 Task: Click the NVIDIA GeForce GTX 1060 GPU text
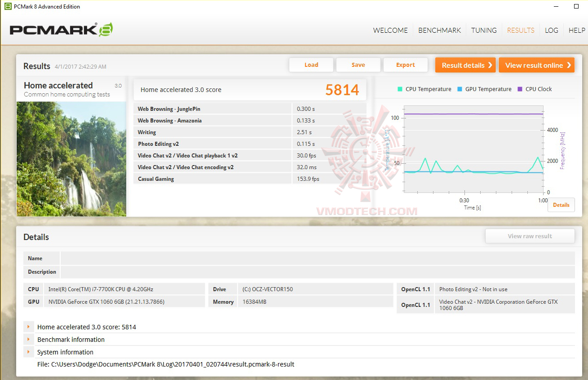(106, 302)
